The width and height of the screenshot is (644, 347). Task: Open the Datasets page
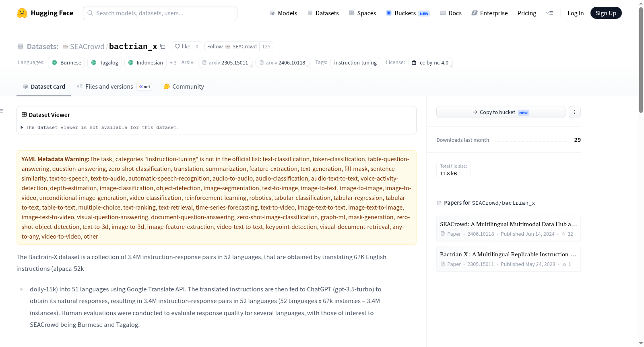click(x=323, y=13)
